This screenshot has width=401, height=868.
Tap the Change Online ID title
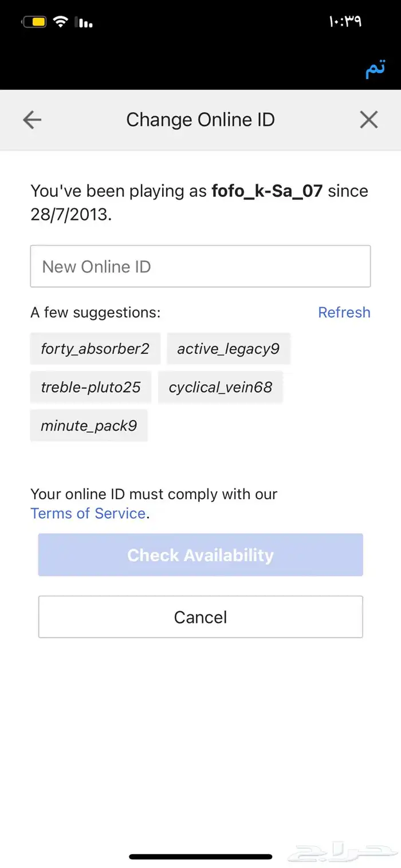pyautogui.click(x=200, y=120)
